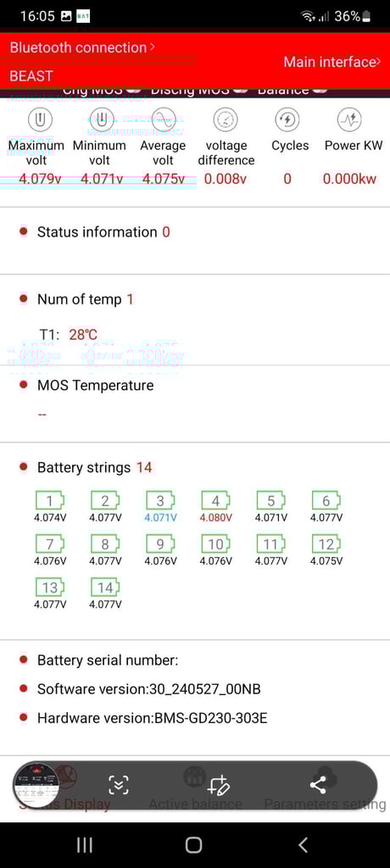Select battery cell 14 icon
The height and width of the screenshot is (868, 390).
[x=105, y=587]
